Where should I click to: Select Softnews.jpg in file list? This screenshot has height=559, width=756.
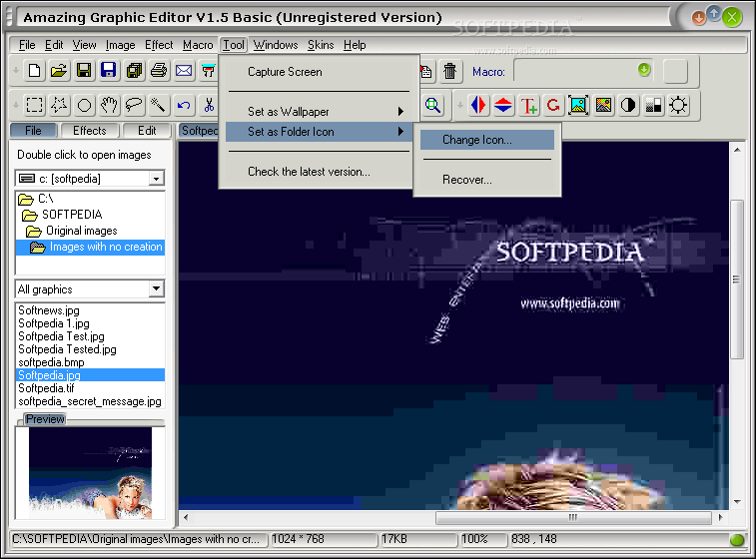coord(49,310)
